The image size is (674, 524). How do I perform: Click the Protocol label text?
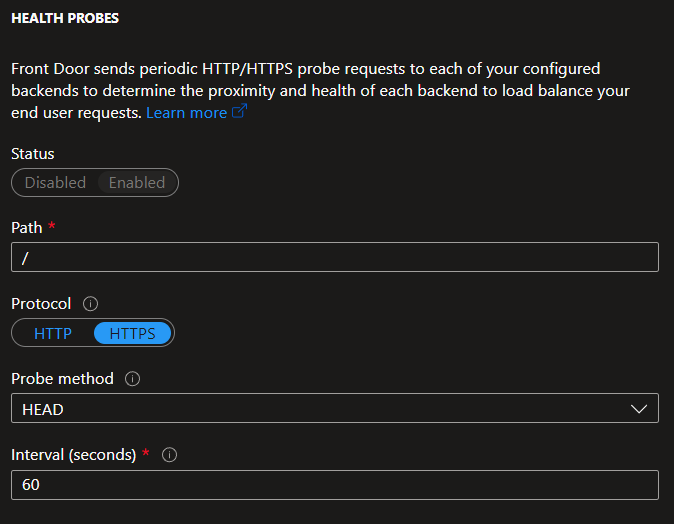point(41,304)
